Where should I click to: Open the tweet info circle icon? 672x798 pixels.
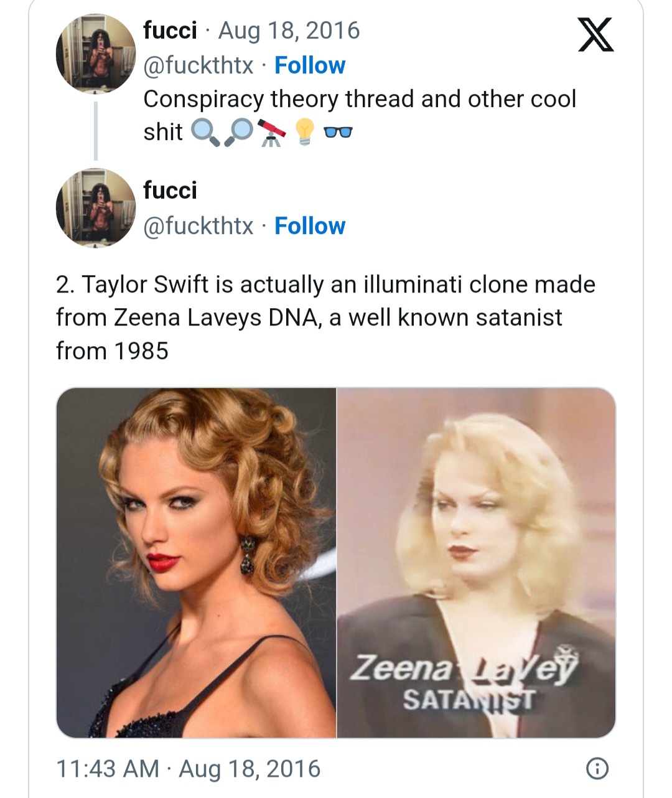(597, 769)
